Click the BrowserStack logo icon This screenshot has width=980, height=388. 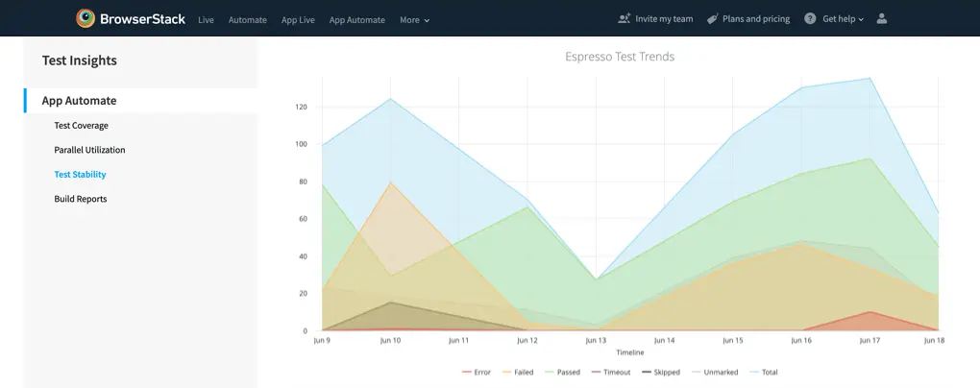click(x=86, y=18)
